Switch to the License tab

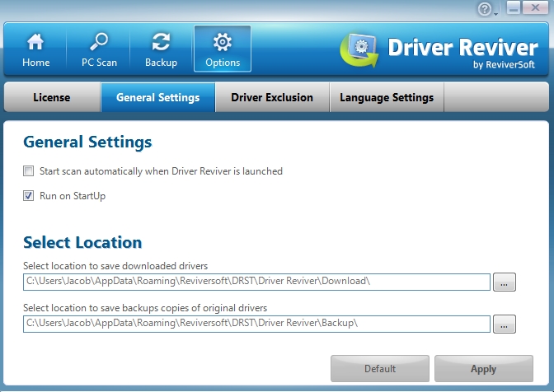[x=52, y=97]
